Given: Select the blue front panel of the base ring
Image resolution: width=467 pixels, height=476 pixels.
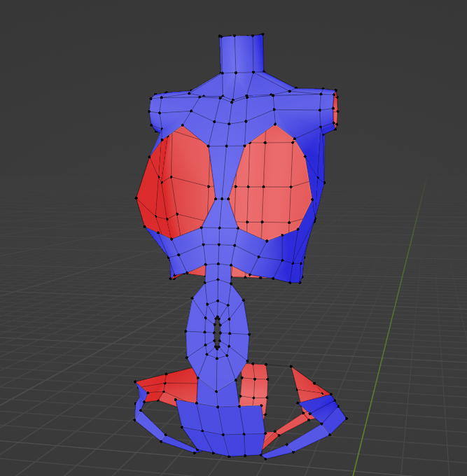Looking at the screenshot, I should [x=221, y=428].
